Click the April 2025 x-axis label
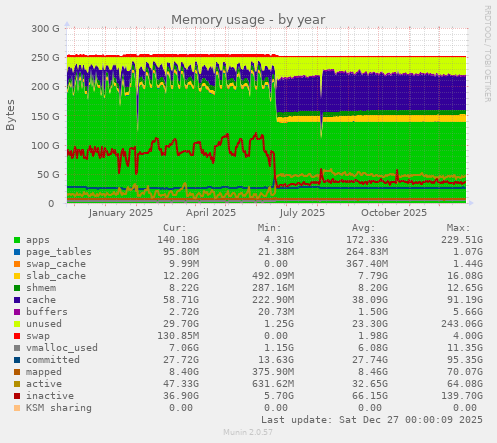Image resolution: width=497 pixels, height=443 pixels. 211,213
